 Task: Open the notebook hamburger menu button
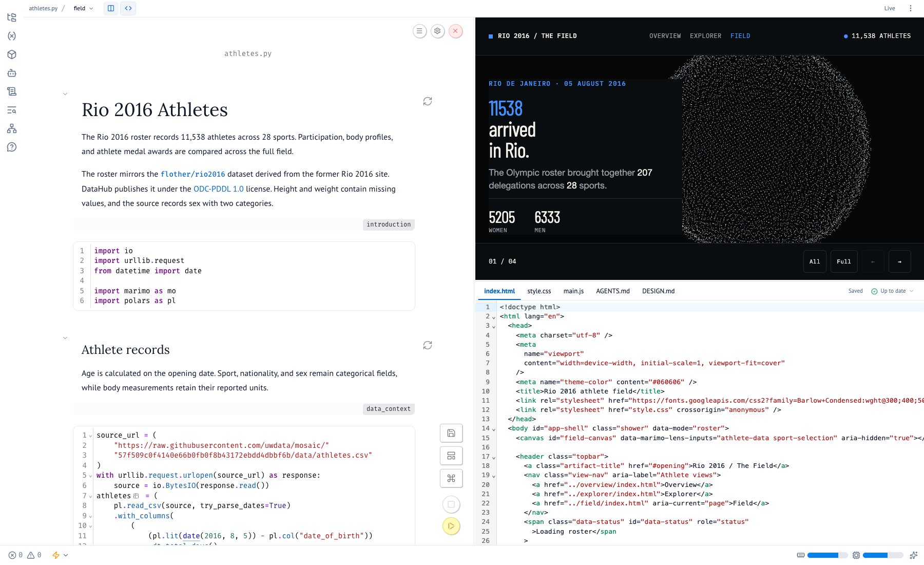[x=419, y=31]
